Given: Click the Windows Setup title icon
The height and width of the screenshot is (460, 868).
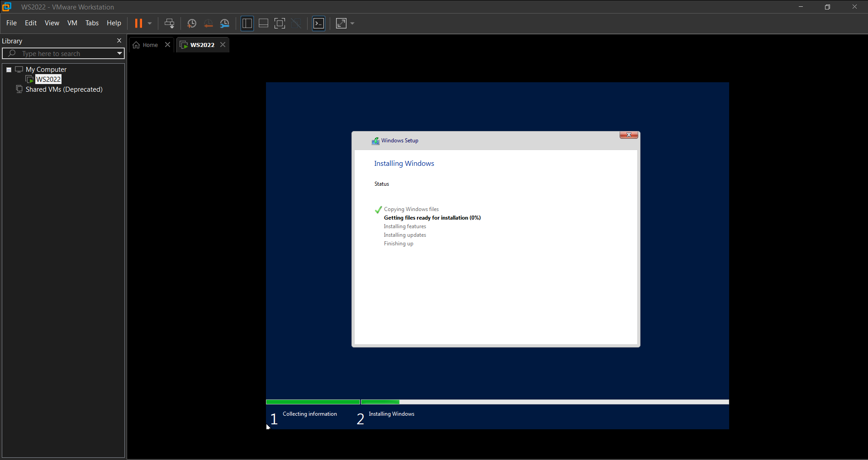Looking at the screenshot, I should (375, 141).
